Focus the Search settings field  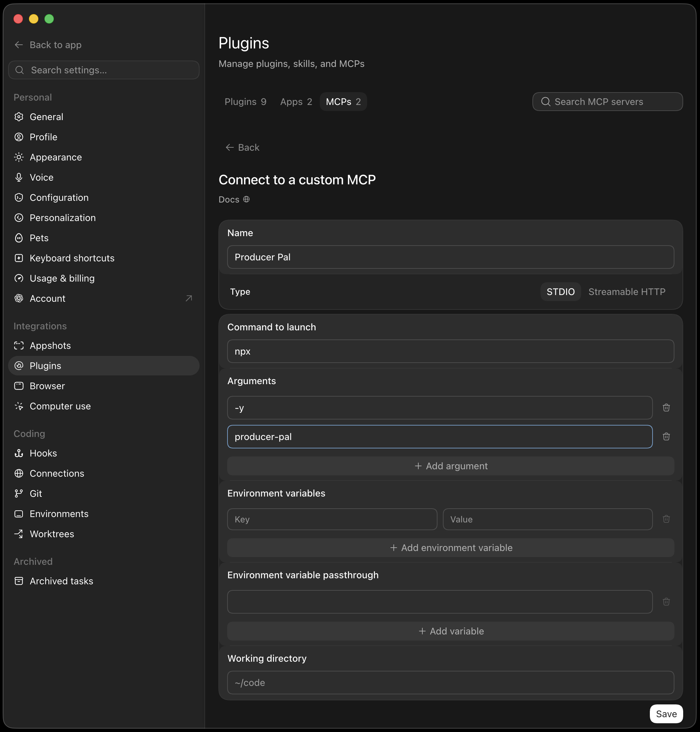tap(104, 70)
